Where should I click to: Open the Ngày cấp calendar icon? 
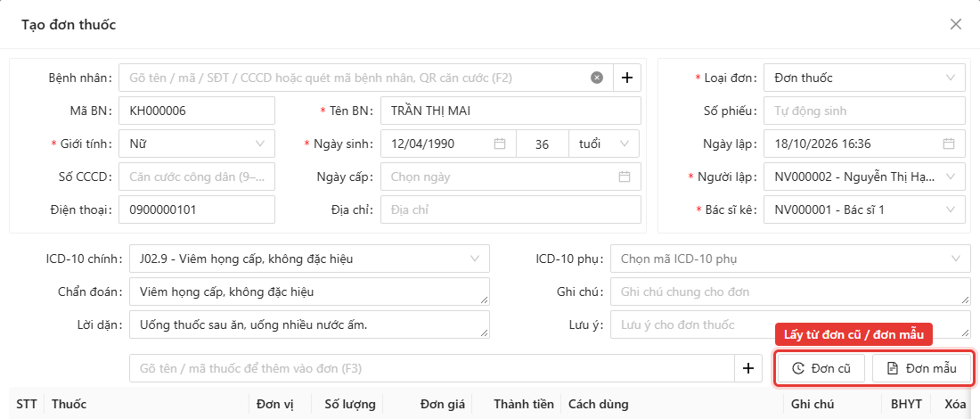pos(624,177)
